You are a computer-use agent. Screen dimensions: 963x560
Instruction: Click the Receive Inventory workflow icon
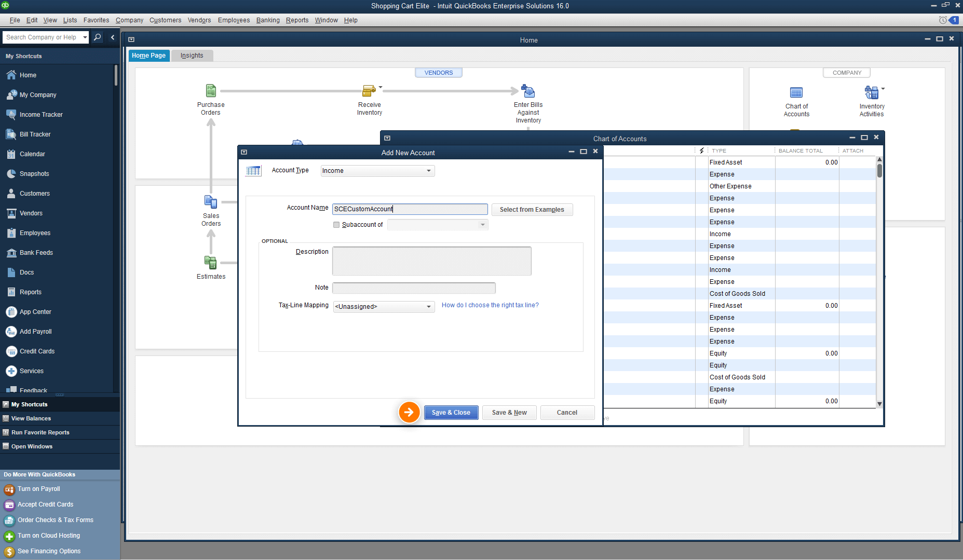(369, 91)
